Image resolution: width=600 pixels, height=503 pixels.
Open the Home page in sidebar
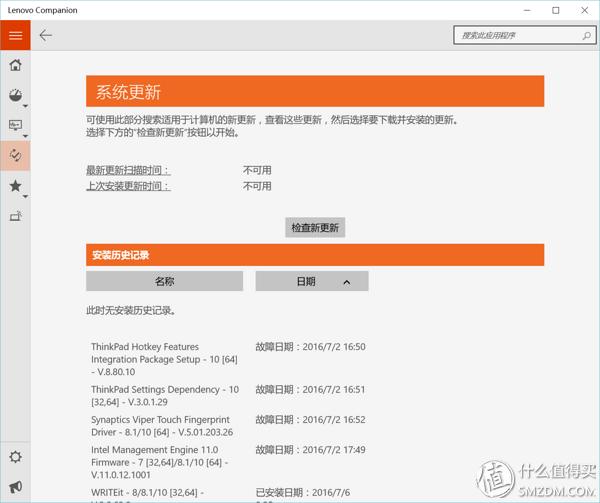(x=15, y=65)
